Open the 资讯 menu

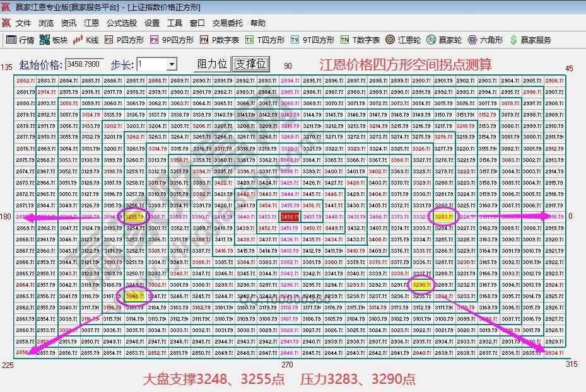click(x=69, y=23)
